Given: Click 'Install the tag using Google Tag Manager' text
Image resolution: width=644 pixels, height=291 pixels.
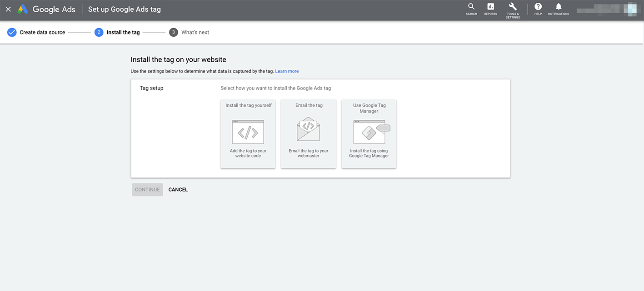Looking at the screenshot, I should pos(369,153).
